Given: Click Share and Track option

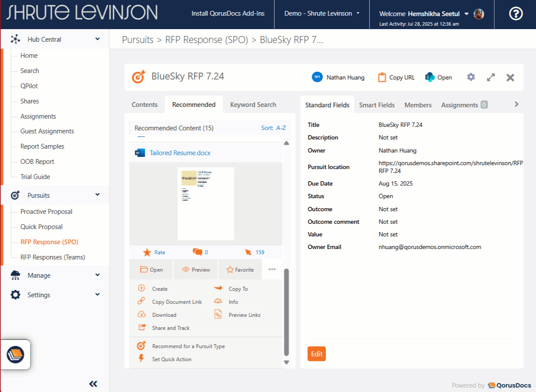Looking at the screenshot, I should (x=170, y=328).
